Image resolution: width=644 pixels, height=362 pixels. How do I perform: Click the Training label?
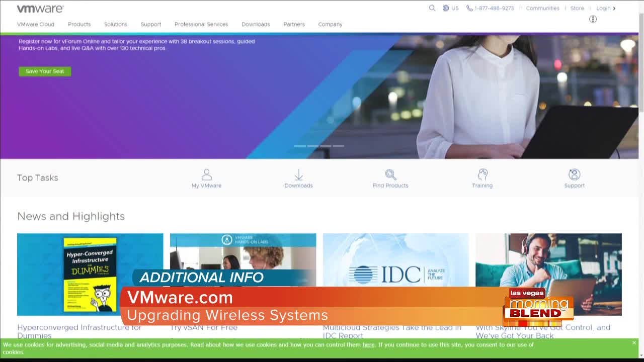tap(482, 186)
